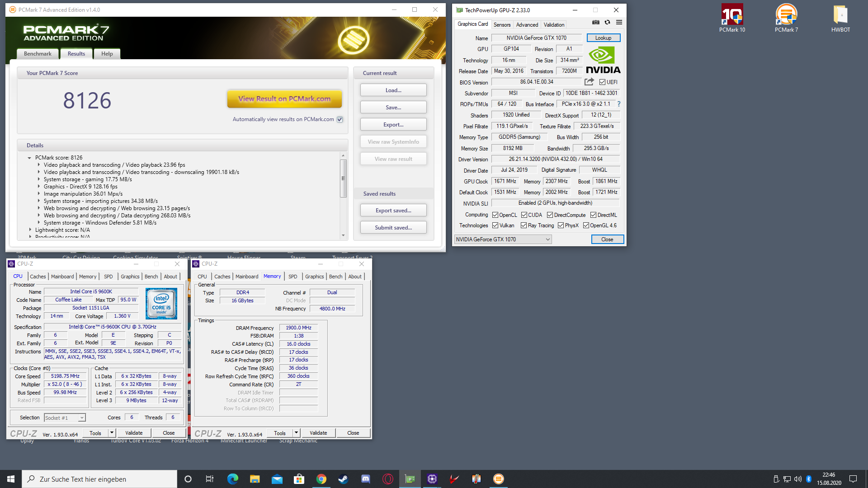Collapse the PCMark score 8126 tree node
Screen dimensions: 868x488
click(x=29, y=158)
